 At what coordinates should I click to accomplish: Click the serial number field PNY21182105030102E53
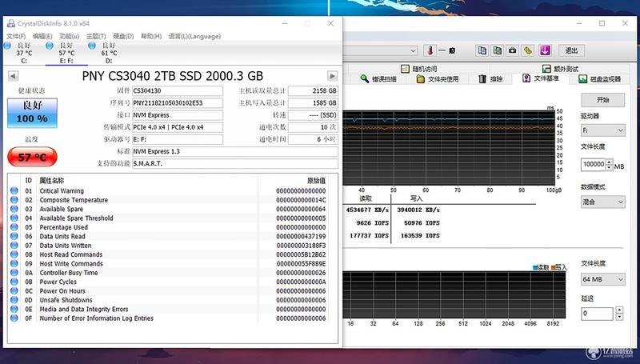(178, 103)
